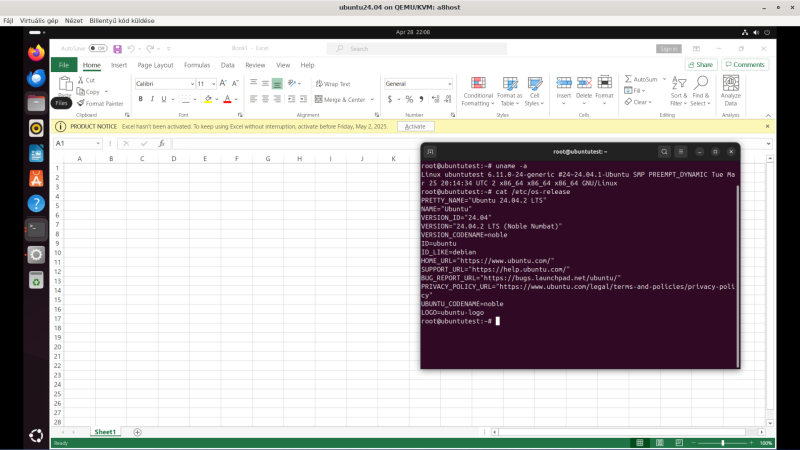Toggle Merge & Center

click(x=340, y=99)
